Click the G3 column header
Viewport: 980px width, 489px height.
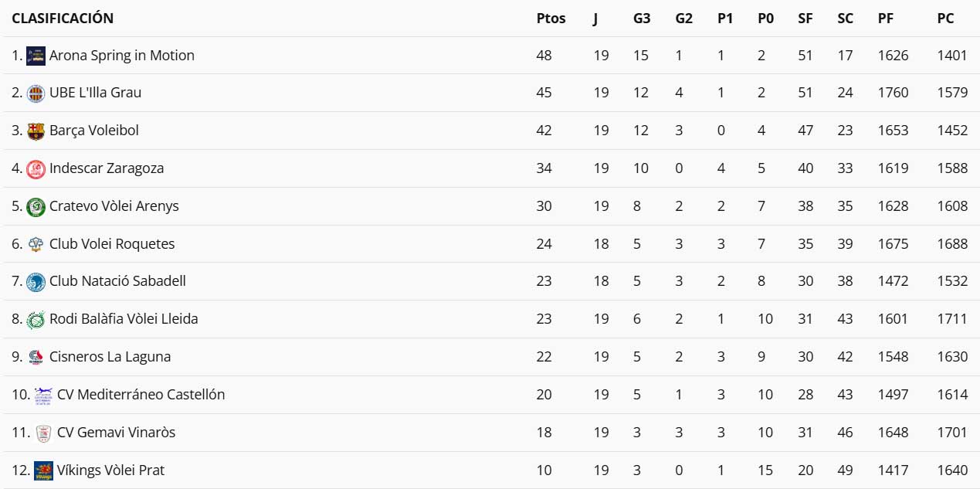641,19
